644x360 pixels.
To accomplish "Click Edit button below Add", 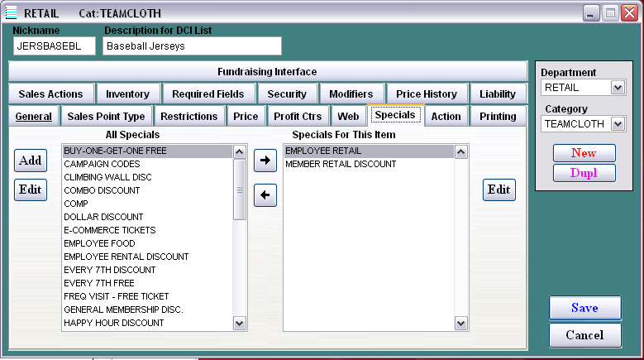I will 31,190.
